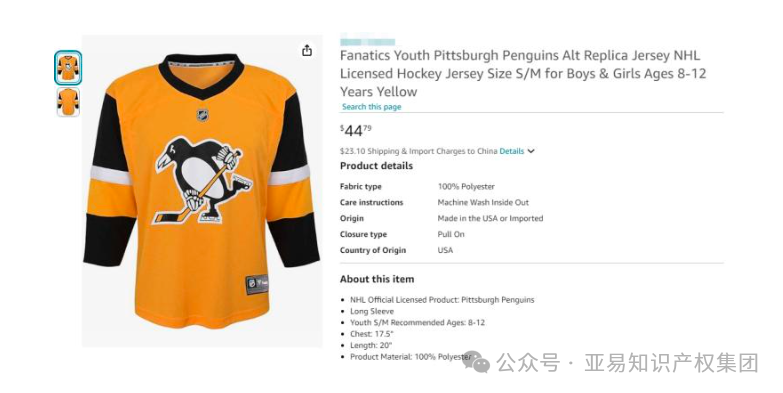The image size is (783, 393).
Task: Click the shipping 'Details' link
Action: (x=512, y=151)
